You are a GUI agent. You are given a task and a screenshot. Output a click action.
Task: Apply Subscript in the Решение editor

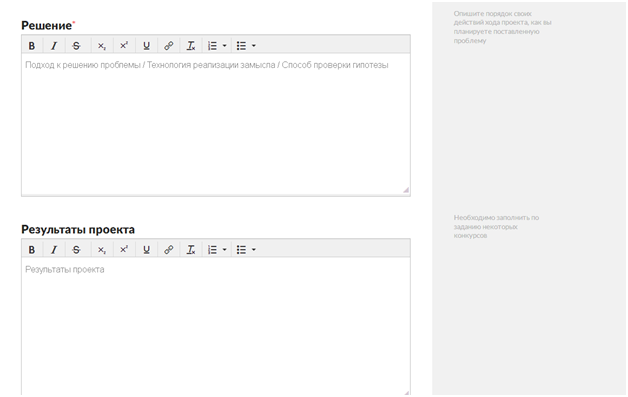tap(102, 46)
